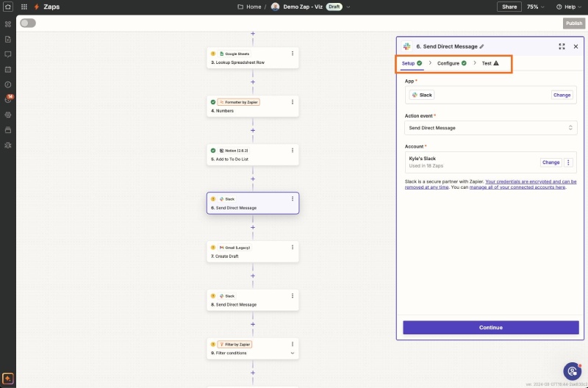Open the sidebar calendar icon
The height and width of the screenshot is (388, 588).
pyautogui.click(x=8, y=69)
